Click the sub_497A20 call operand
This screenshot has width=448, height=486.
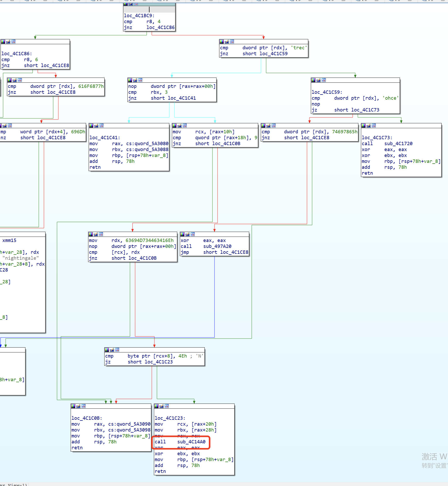pos(217,246)
